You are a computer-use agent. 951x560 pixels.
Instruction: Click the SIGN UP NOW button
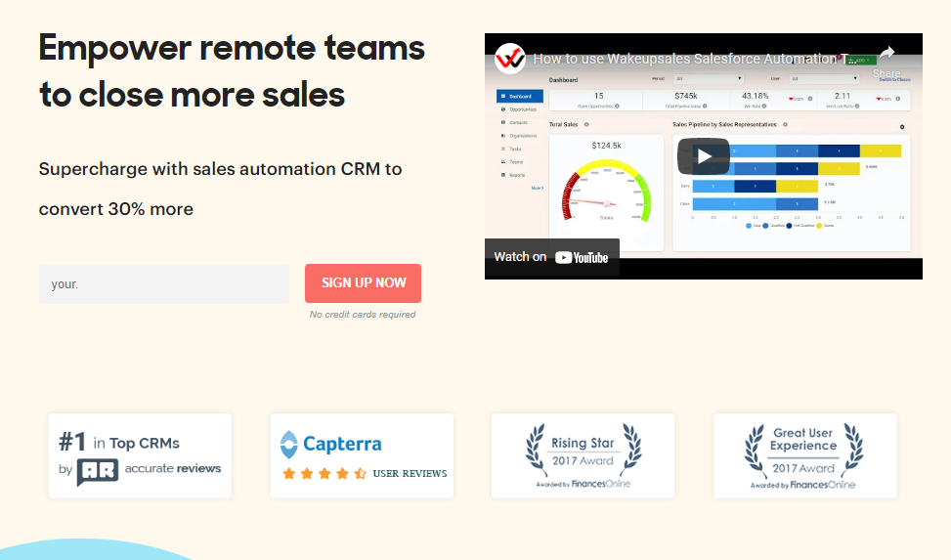(x=363, y=283)
